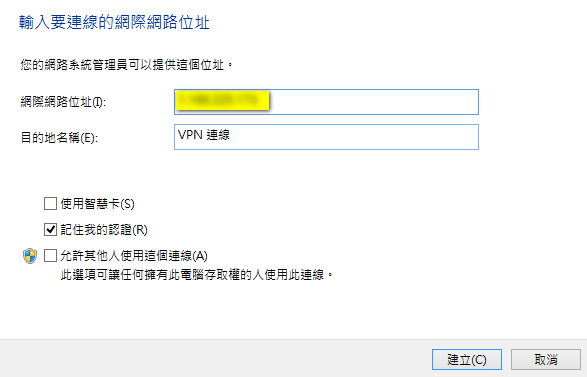This screenshot has width=587, height=377.
Task: Focus the 網際網路位址 input field
Action: pyautogui.click(x=326, y=102)
